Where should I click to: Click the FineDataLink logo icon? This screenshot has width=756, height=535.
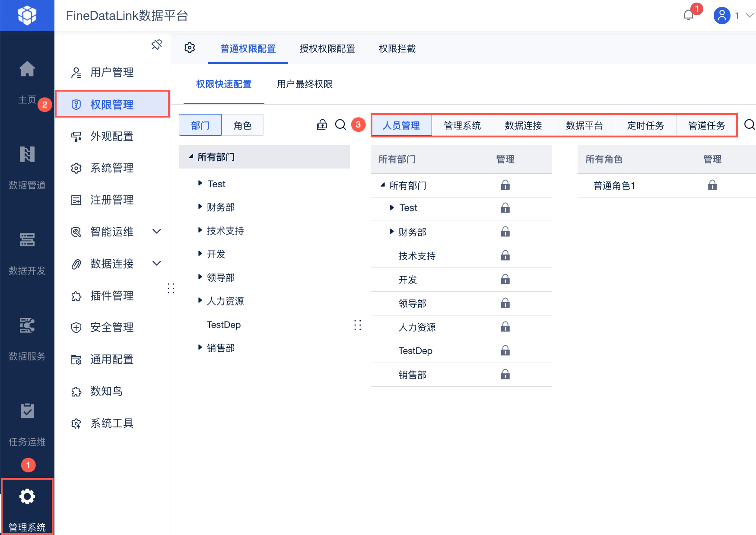(27, 16)
